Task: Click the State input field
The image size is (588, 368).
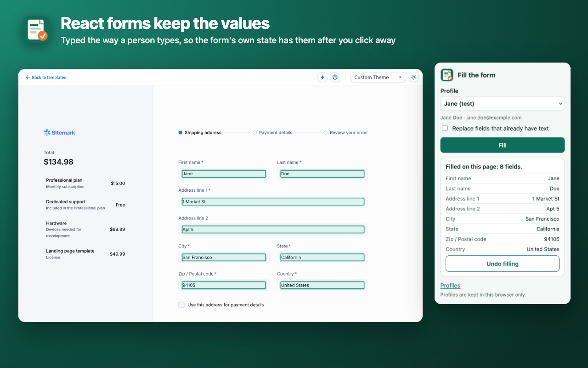Action: (x=322, y=257)
